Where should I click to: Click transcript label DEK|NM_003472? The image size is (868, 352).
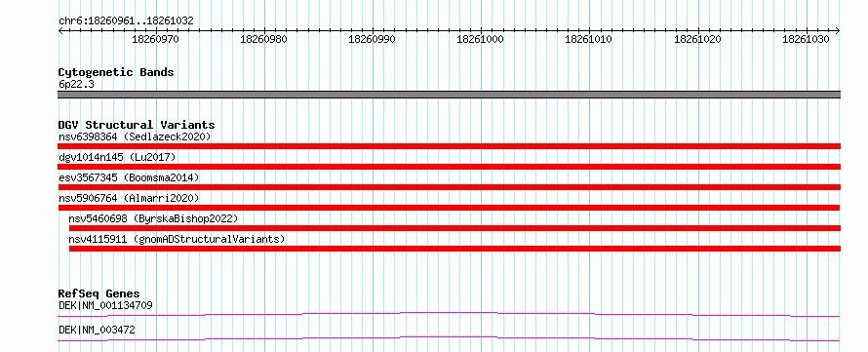97,331
